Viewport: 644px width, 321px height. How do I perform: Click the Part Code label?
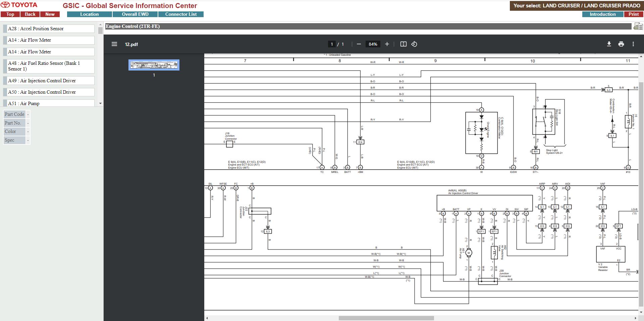pos(14,114)
